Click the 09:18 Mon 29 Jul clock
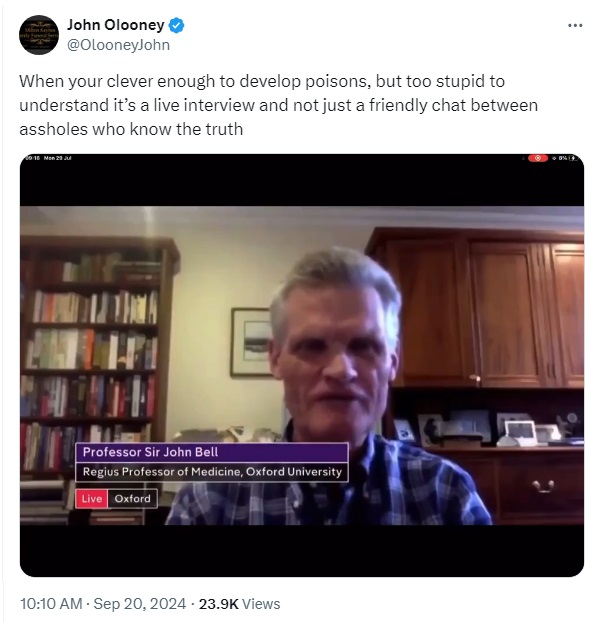This screenshot has width=599, height=622. (48, 158)
